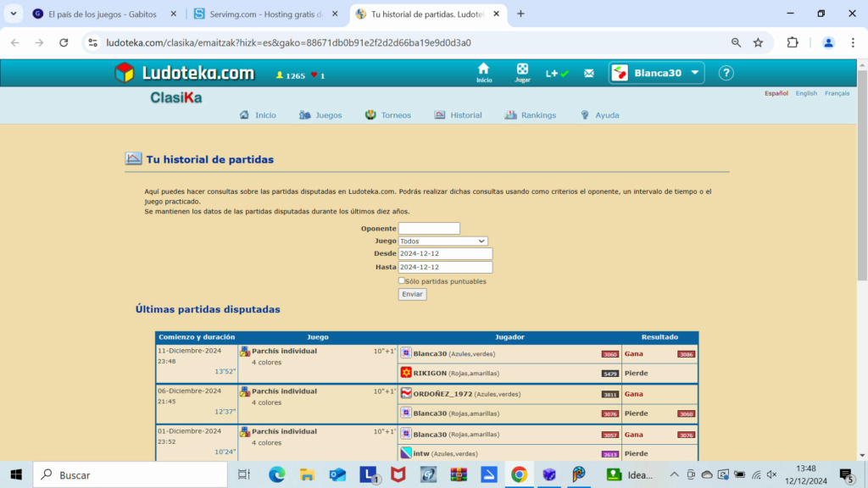The width and height of the screenshot is (868, 488).
Task: Bookmark this page with the star icon
Action: coord(759,42)
